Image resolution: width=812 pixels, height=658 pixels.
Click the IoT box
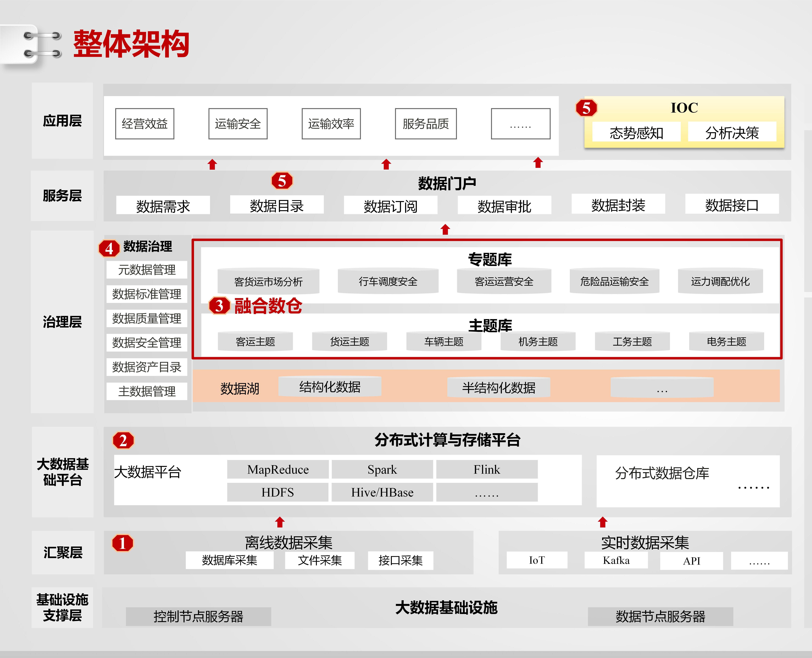tap(537, 560)
